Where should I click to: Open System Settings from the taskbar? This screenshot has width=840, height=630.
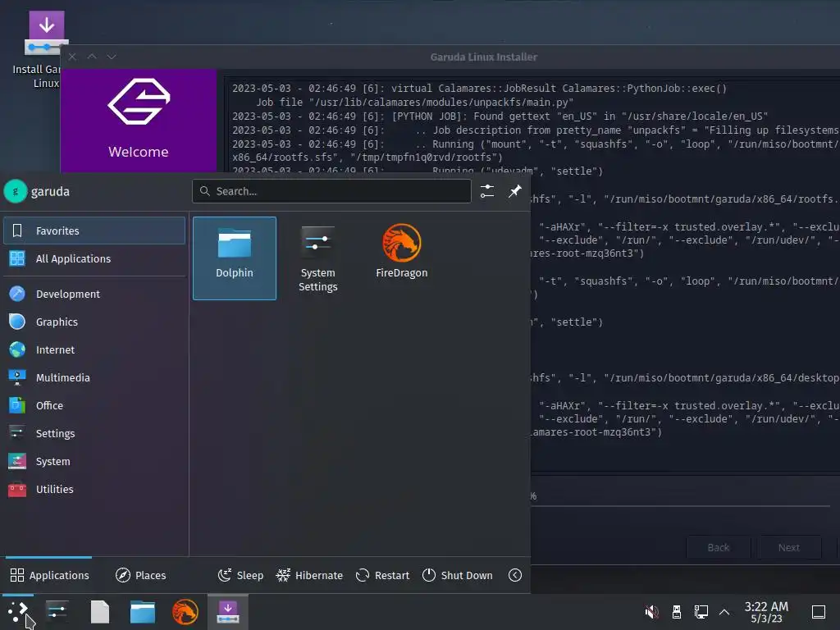[x=57, y=611]
